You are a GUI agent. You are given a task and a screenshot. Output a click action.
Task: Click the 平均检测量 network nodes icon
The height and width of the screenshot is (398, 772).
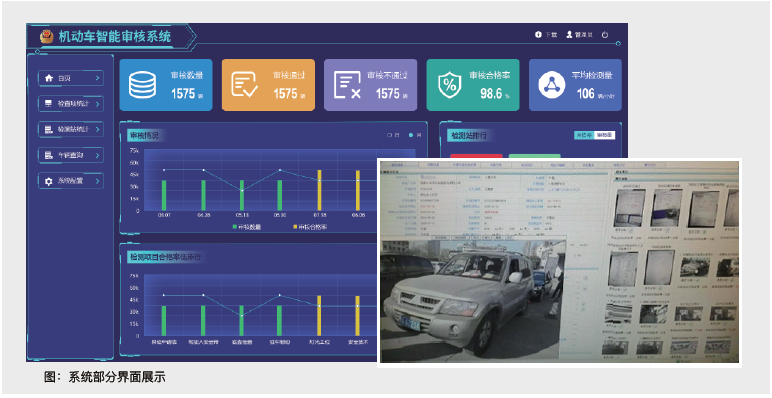click(x=552, y=85)
